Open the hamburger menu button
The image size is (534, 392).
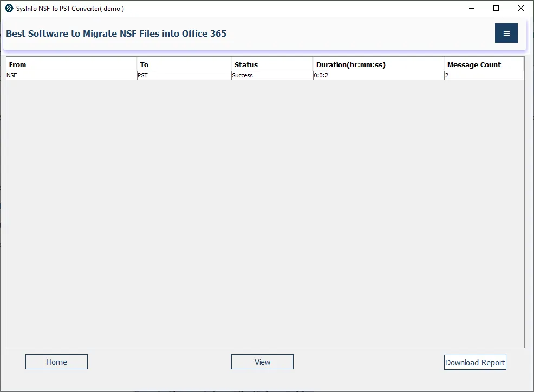pos(506,33)
